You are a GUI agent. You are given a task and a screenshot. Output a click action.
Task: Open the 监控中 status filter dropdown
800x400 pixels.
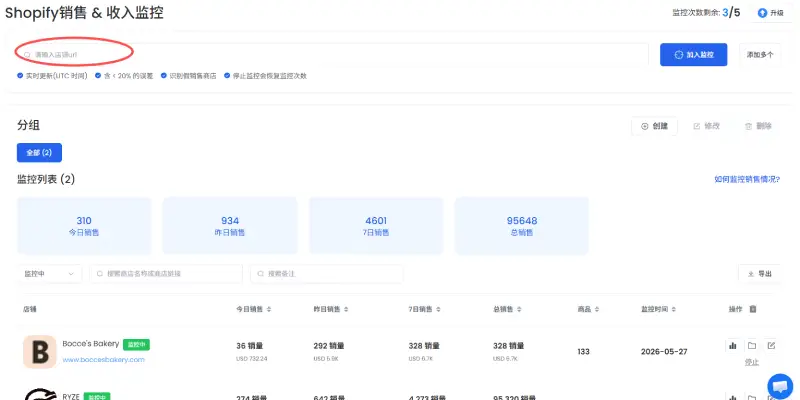pos(49,274)
